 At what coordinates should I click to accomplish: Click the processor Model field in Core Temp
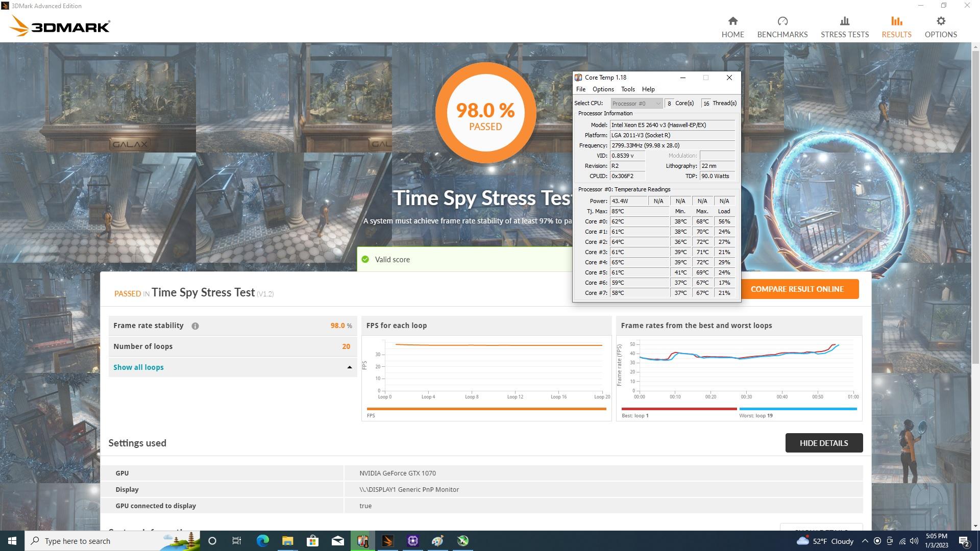pyautogui.click(x=672, y=125)
